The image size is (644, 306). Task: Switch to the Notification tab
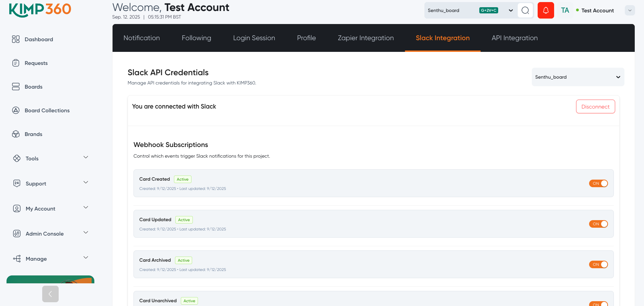click(x=142, y=38)
